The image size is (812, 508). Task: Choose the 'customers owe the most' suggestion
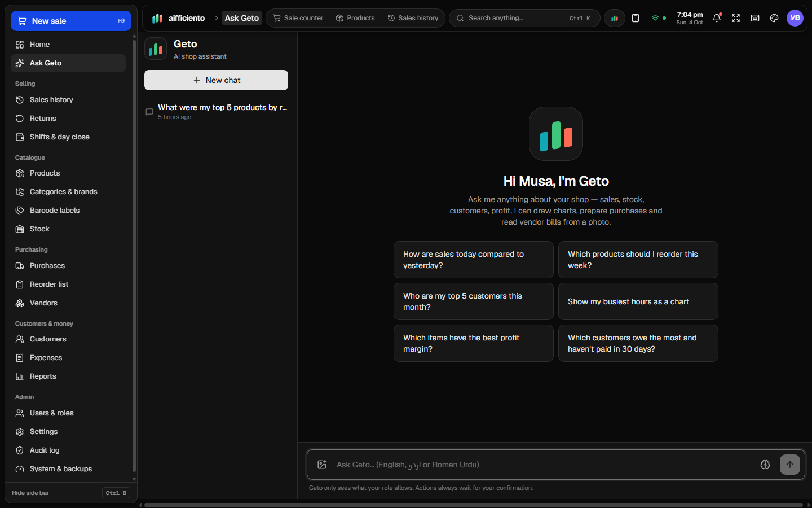[638, 343]
